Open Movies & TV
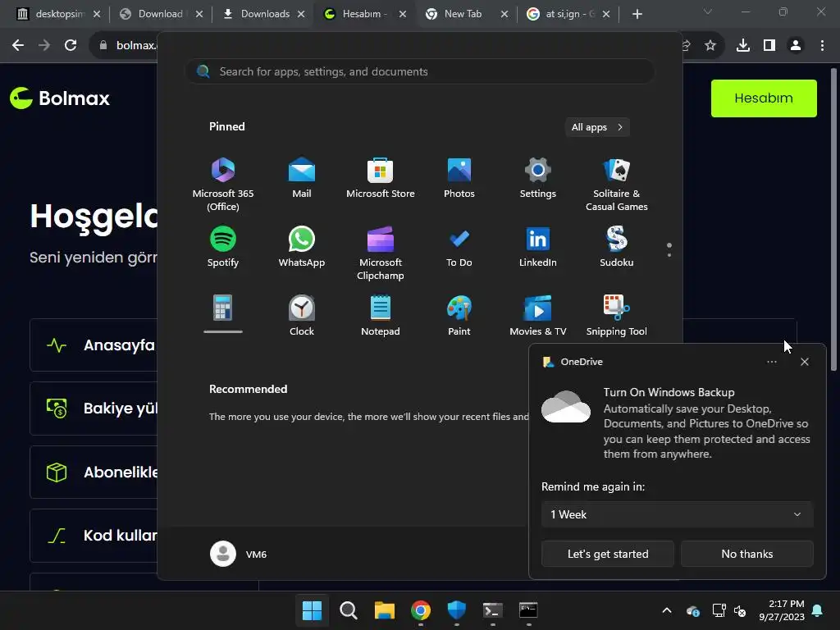 click(x=538, y=315)
